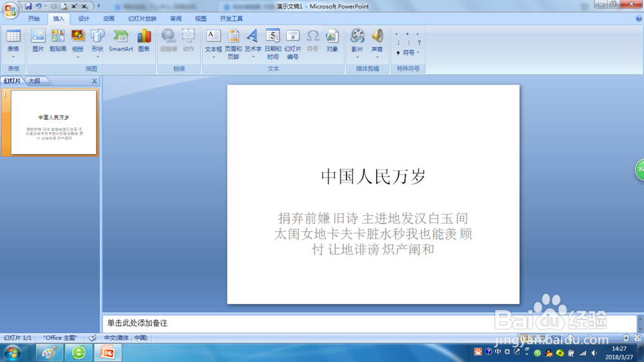Click the "Office 主题" theme indicator
The image size is (644, 362).
tap(61, 338)
